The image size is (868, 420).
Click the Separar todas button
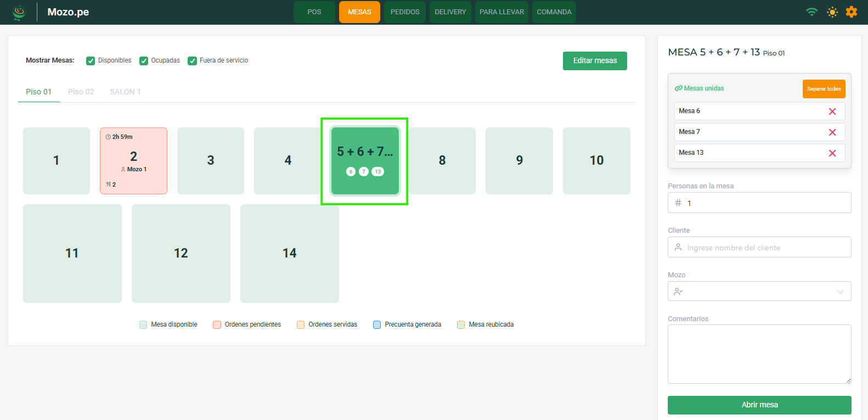point(823,89)
